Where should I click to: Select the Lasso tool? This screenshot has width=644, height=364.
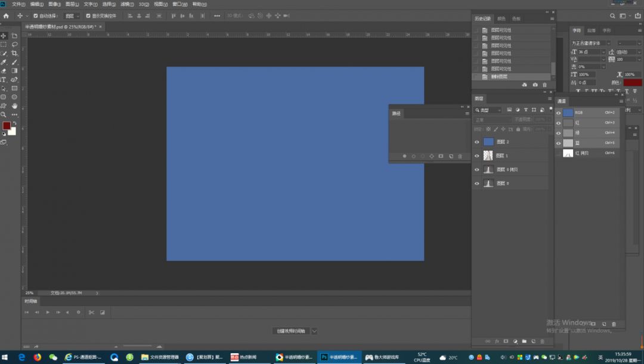14,44
